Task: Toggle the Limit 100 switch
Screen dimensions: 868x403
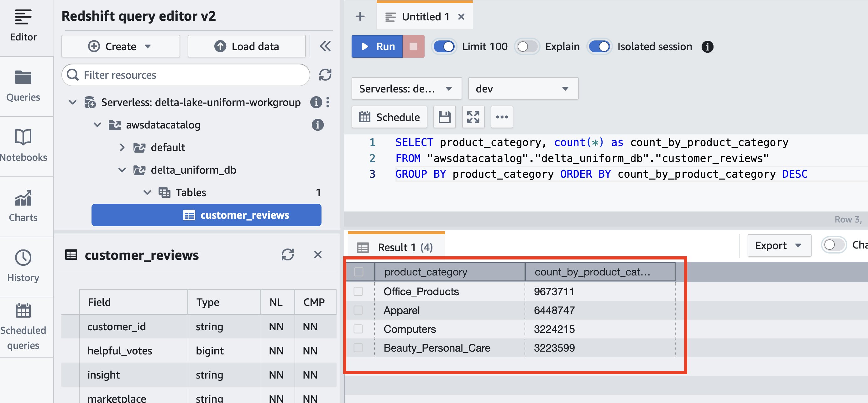Action: click(444, 46)
